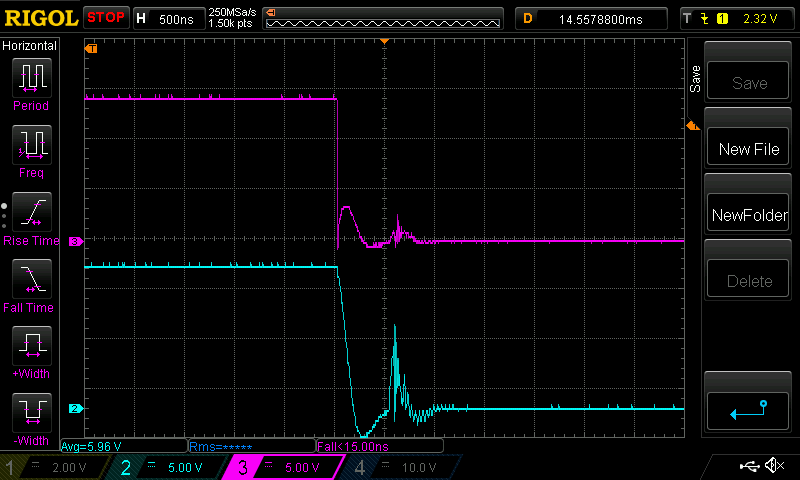Select the Freq measurement icon
Image resolution: width=800 pixels, height=480 pixels.
click(31, 146)
